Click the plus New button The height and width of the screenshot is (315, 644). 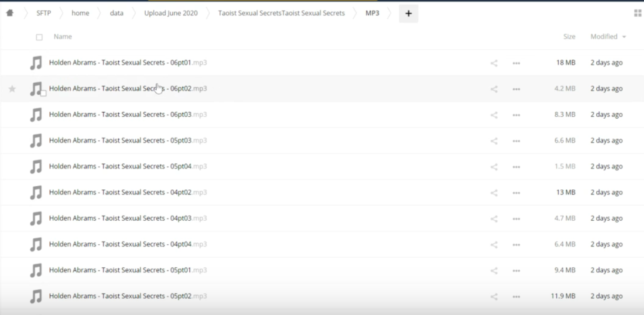point(408,13)
